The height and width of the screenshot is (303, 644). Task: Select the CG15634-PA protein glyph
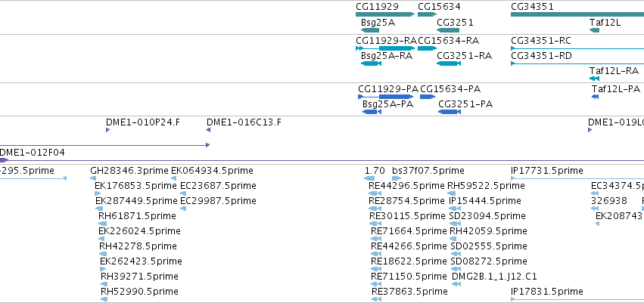coord(428,97)
